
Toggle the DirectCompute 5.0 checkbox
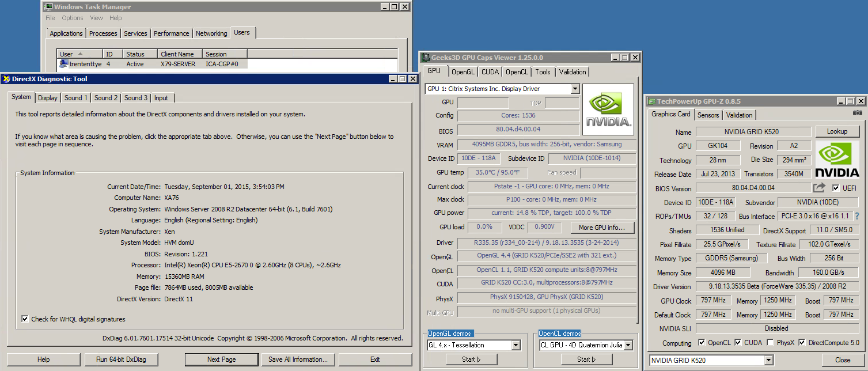tap(802, 343)
